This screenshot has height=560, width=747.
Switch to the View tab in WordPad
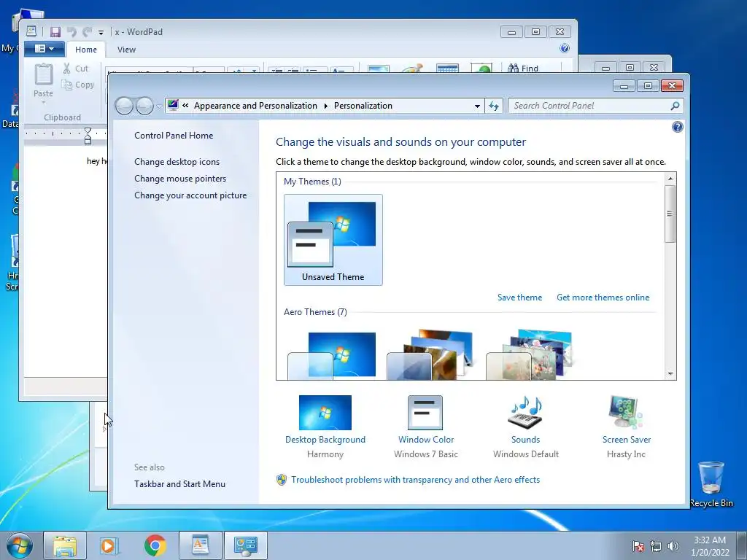pos(126,50)
